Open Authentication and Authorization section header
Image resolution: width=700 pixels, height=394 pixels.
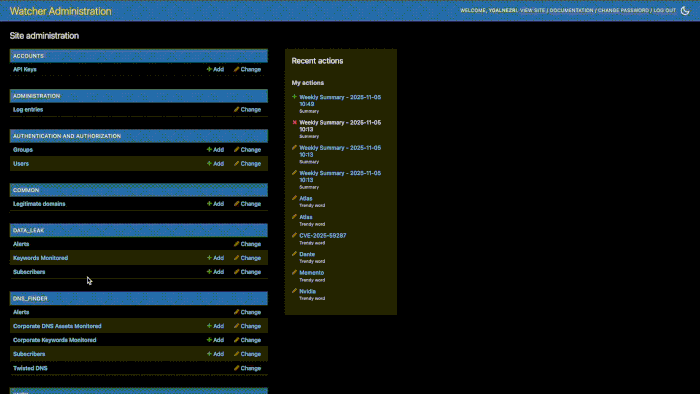67,136
